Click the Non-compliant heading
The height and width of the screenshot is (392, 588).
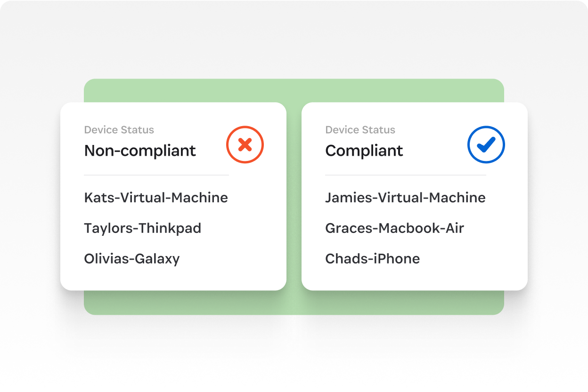pyautogui.click(x=140, y=151)
